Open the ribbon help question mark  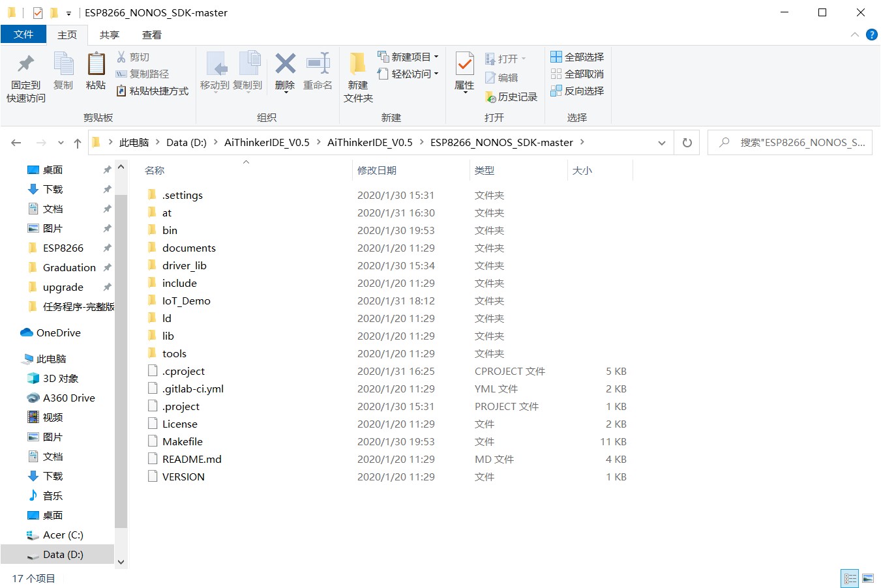[871, 35]
